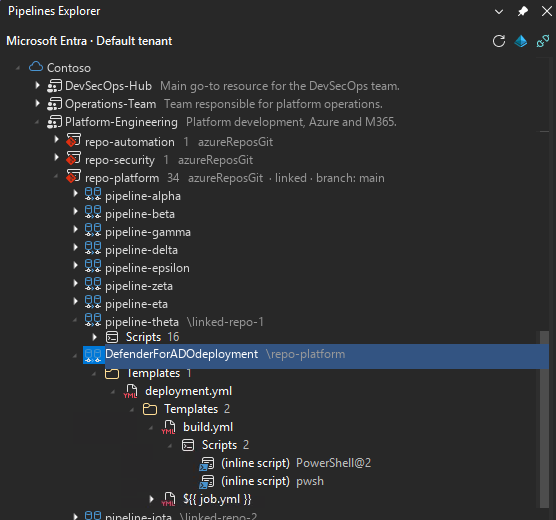Collapse the DefenderForADOdeployment node

(x=75, y=356)
